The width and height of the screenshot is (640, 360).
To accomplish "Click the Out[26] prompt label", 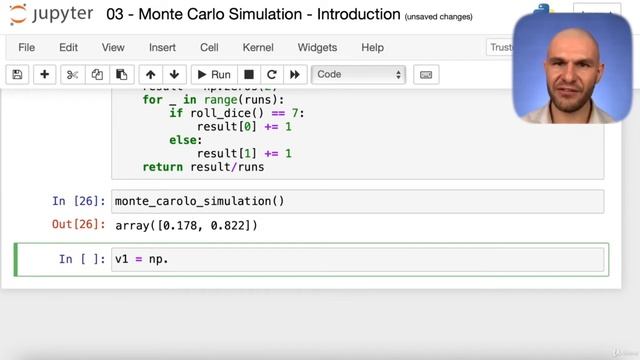I will coord(78,224).
